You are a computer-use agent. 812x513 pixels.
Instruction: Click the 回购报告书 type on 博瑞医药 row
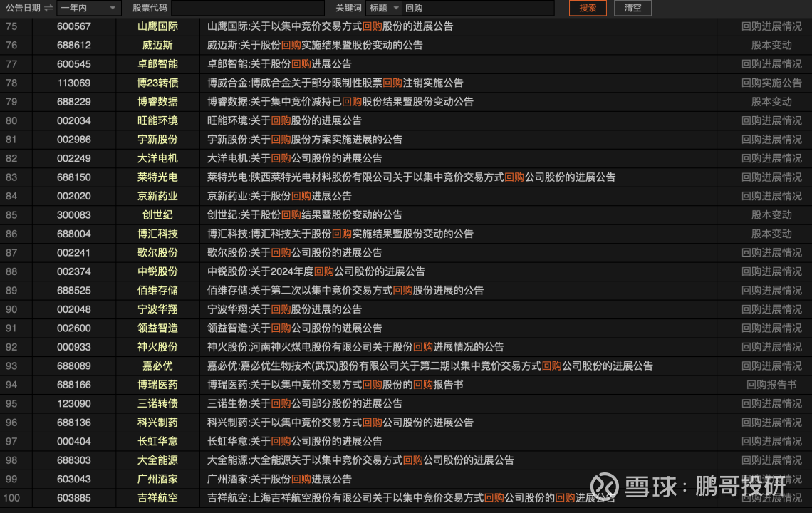771,385
